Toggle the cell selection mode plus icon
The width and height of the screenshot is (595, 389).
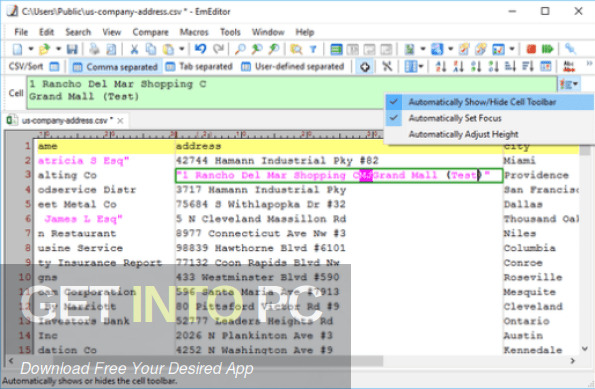click(365, 67)
